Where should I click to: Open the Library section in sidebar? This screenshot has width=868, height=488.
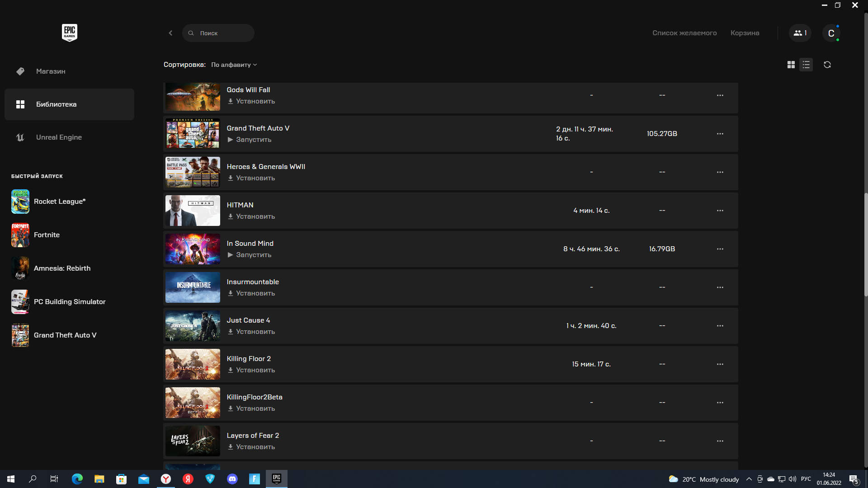coord(69,104)
